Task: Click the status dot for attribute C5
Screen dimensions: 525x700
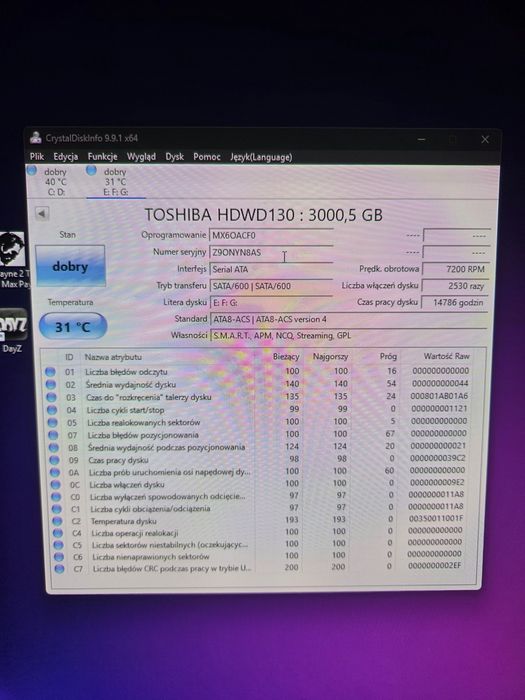Action: click(x=58, y=545)
